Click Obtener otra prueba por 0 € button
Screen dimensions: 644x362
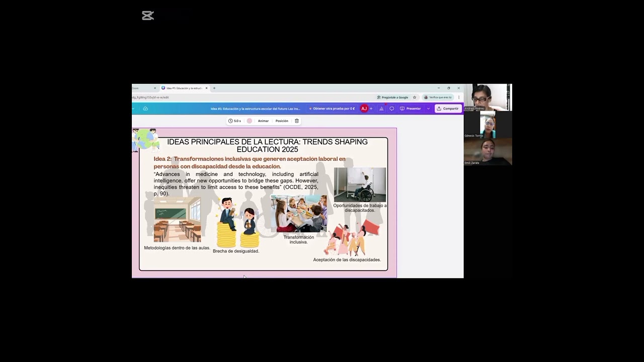[331, 109]
